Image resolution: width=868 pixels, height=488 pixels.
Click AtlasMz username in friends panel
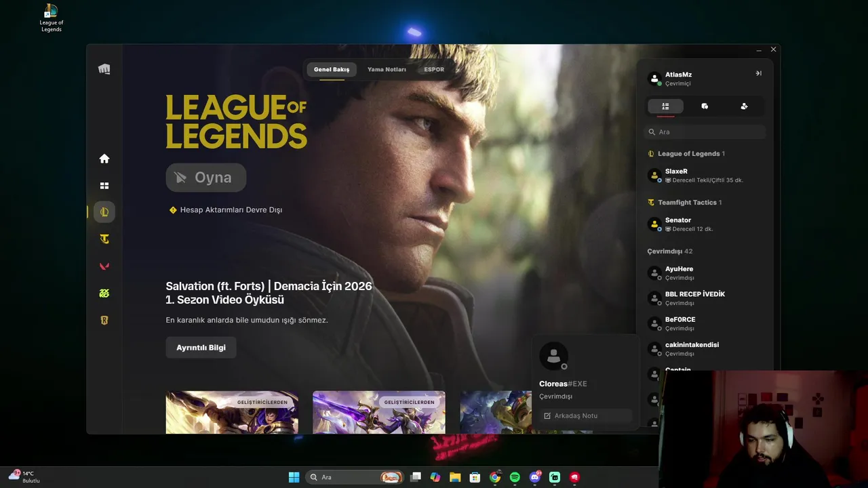(678, 75)
